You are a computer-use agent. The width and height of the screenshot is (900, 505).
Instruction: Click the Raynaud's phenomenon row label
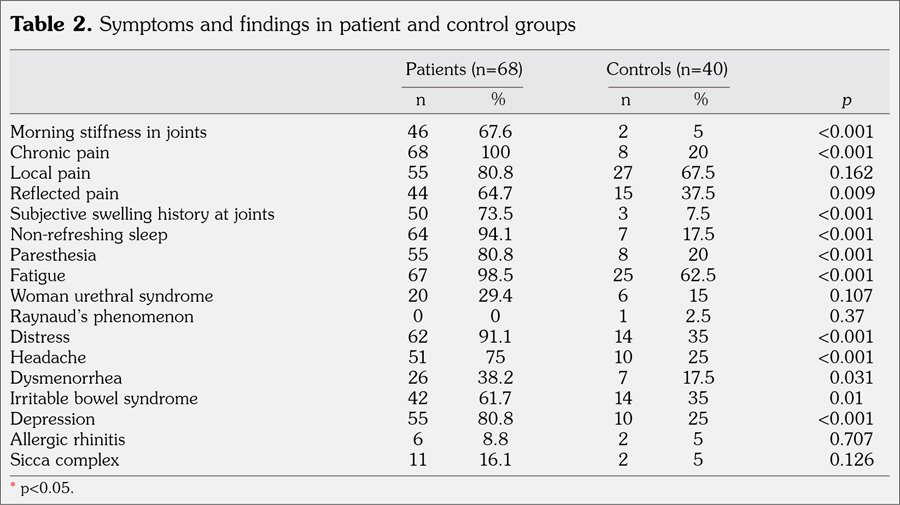point(101,317)
